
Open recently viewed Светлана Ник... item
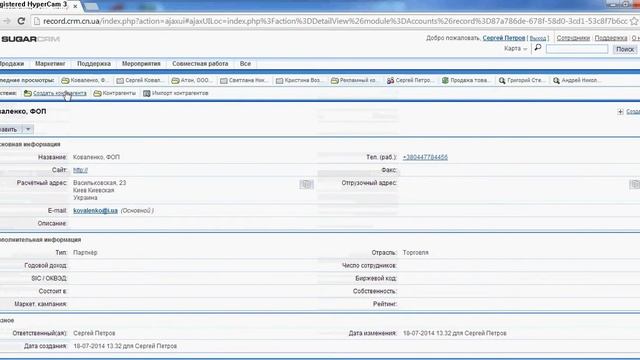click(x=244, y=80)
